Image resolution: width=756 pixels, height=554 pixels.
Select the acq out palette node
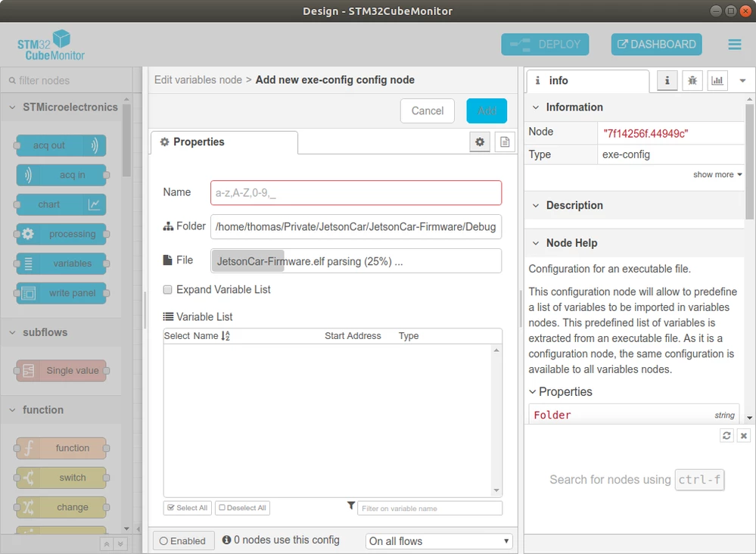coord(61,145)
